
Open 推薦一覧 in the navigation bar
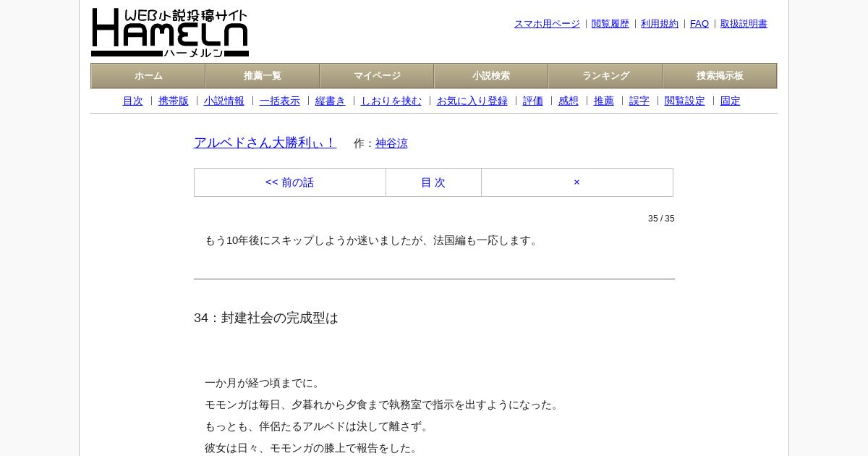tap(263, 76)
